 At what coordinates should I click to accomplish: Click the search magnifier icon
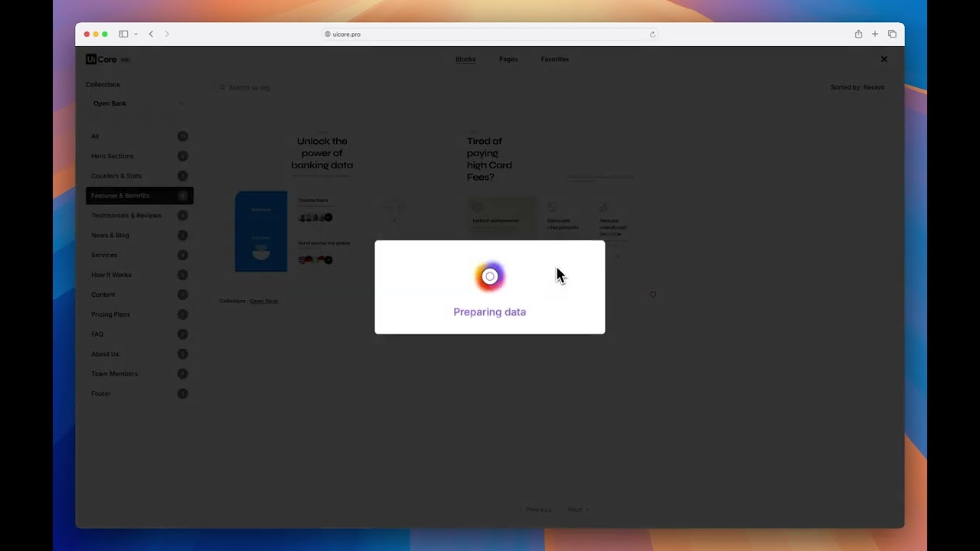coord(223,87)
